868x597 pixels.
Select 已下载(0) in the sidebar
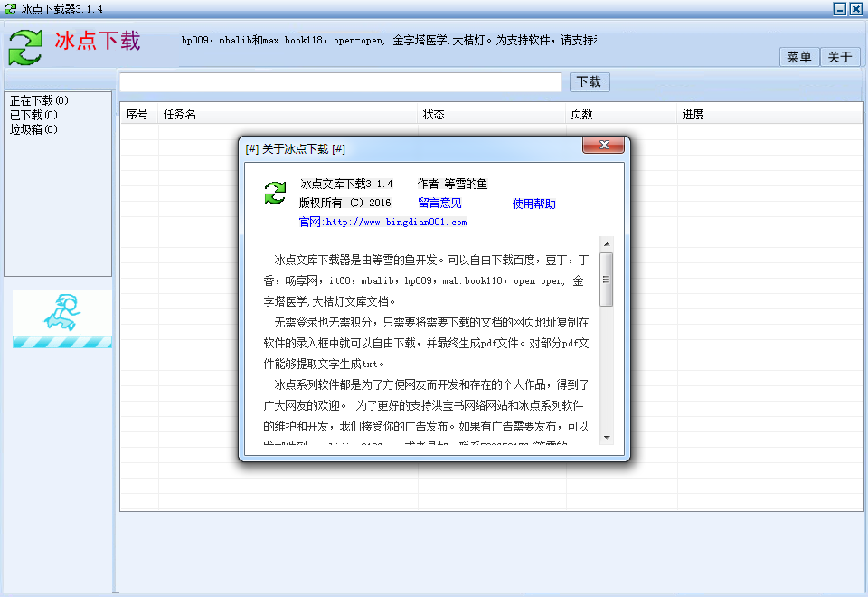pos(33,115)
